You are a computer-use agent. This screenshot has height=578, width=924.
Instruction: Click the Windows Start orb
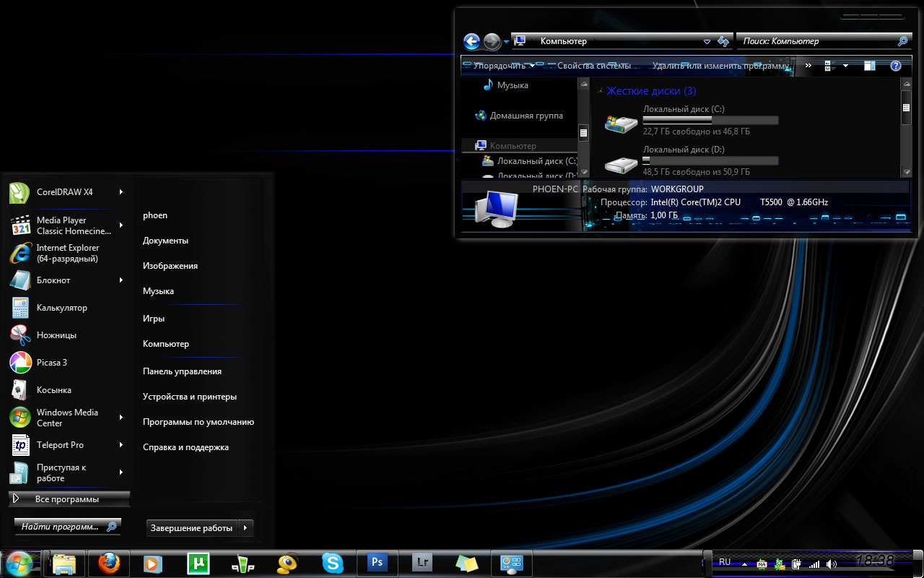(x=18, y=563)
